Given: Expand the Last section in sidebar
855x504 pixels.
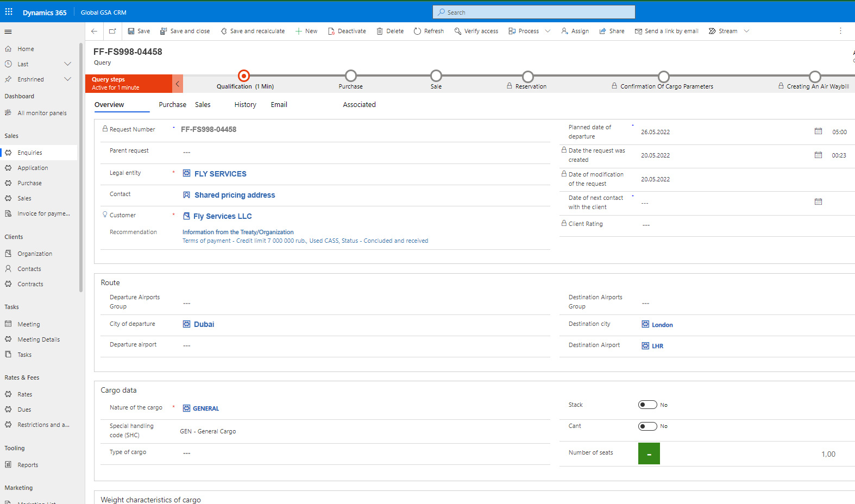Looking at the screenshot, I should pos(67,64).
